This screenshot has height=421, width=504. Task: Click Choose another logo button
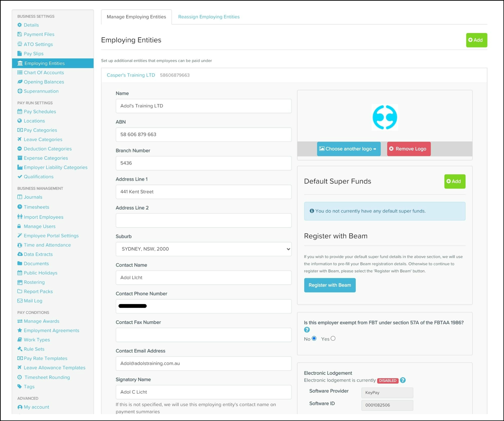click(x=348, y=149)
